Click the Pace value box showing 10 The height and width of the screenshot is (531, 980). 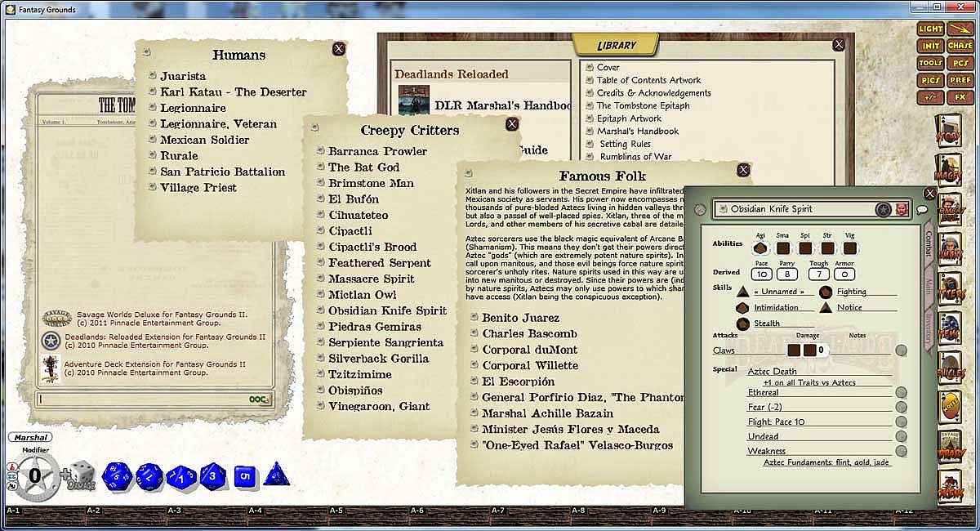761,274
